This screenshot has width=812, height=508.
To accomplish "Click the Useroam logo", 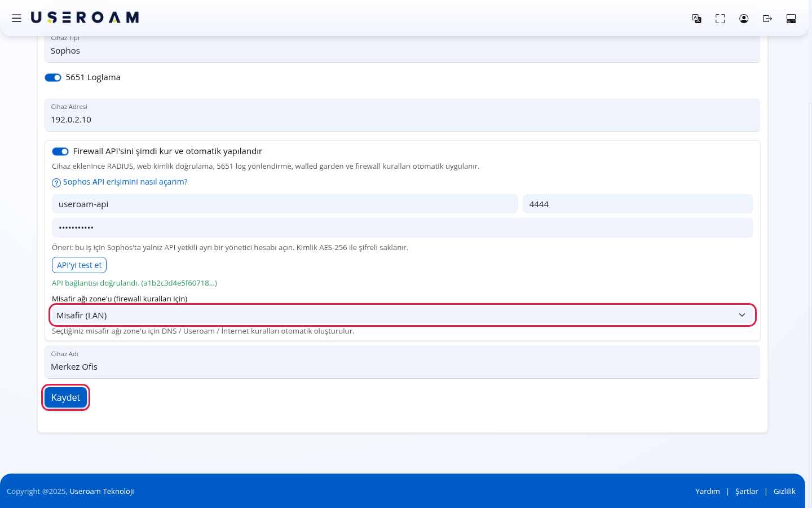I will (85, 17).
